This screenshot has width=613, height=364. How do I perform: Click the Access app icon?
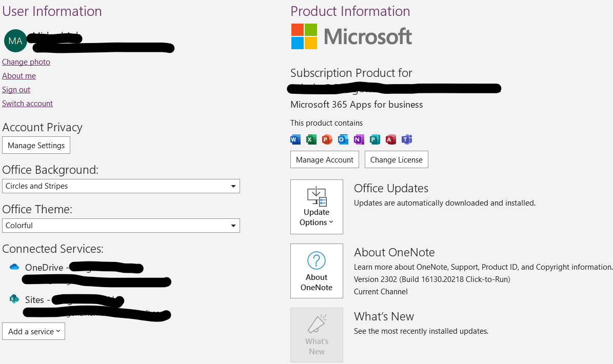point(391,139)
